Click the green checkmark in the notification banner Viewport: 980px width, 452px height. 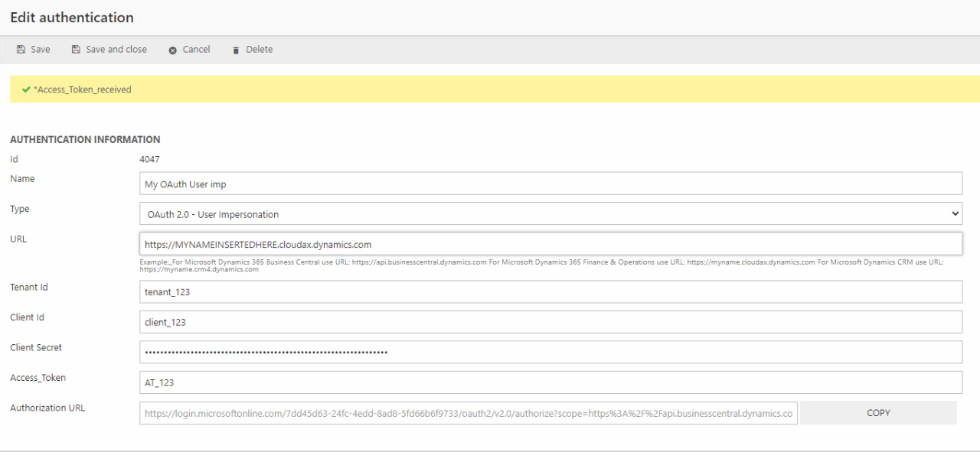pyautogui.click(x=26, y=89)
